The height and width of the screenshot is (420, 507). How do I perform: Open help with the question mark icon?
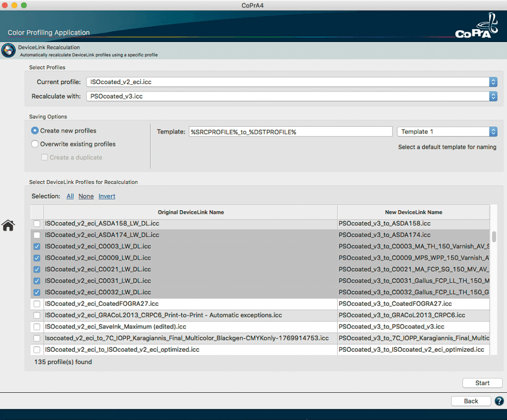[499, 401]
